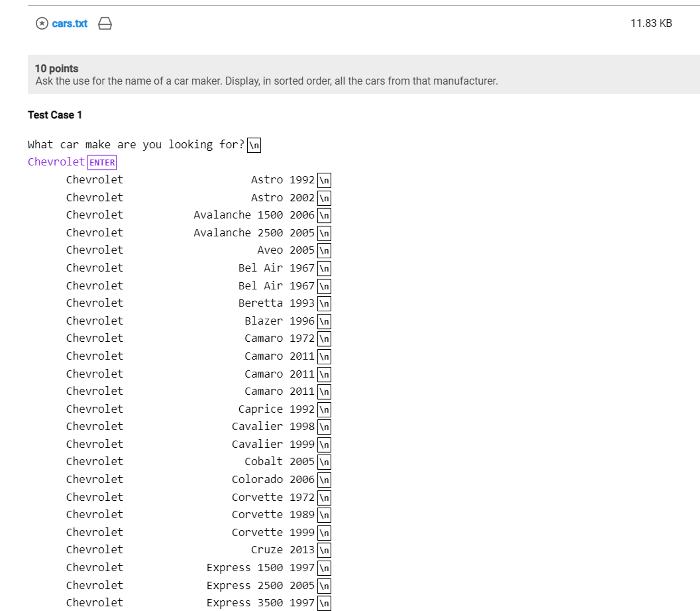Select the 11.83 KB file size text
Image resolution: width=700 pixels, height=611 pixels.
coord(651,23)
